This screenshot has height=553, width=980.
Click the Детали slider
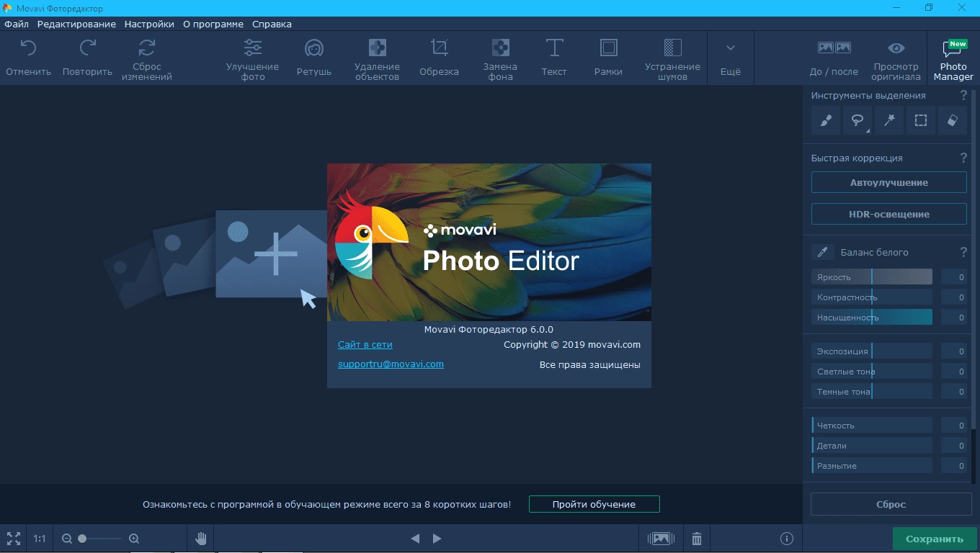point(872,446)
